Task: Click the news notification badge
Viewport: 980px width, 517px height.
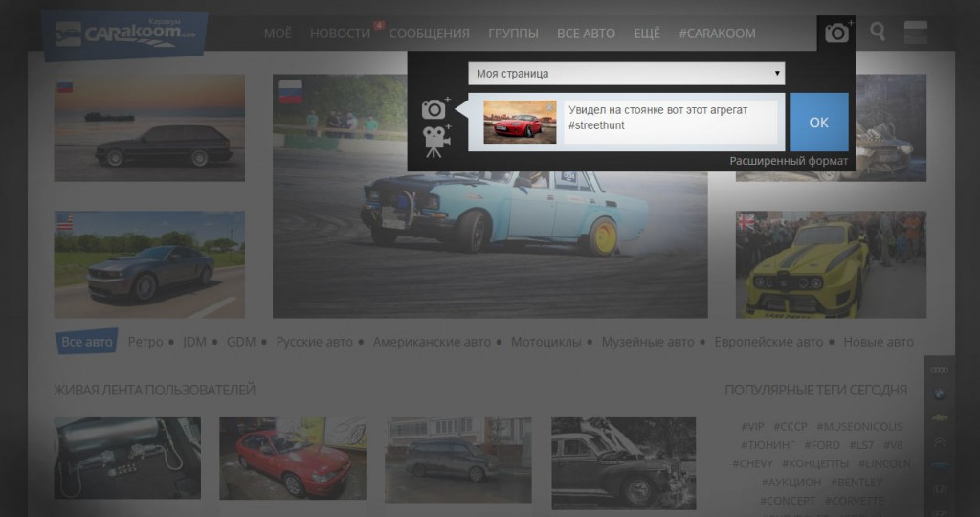Action: (x=379, y=25)
